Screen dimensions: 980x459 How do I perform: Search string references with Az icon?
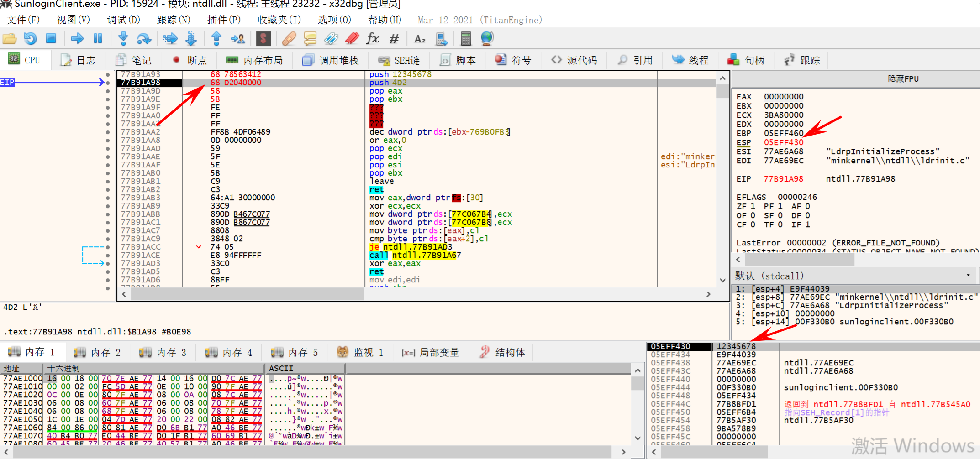coord(420,39)
